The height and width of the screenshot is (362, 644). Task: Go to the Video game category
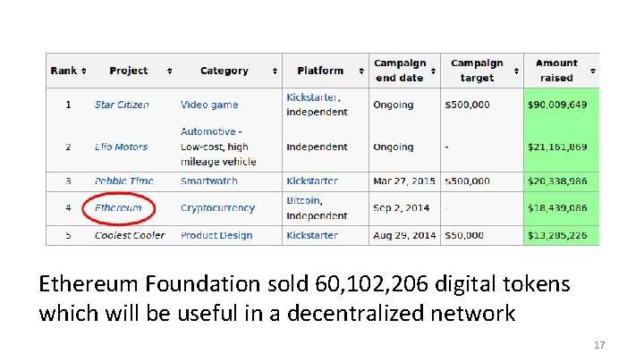tap(209, 105)
